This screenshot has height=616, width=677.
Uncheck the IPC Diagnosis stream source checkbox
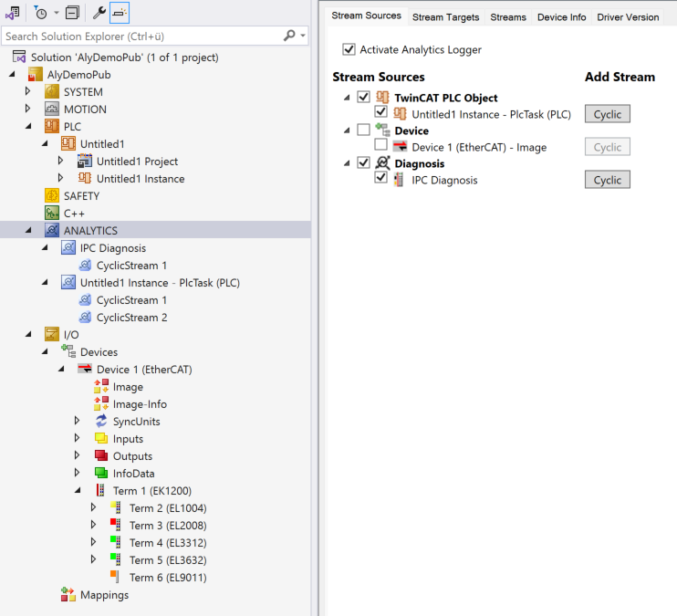point(380,179)
